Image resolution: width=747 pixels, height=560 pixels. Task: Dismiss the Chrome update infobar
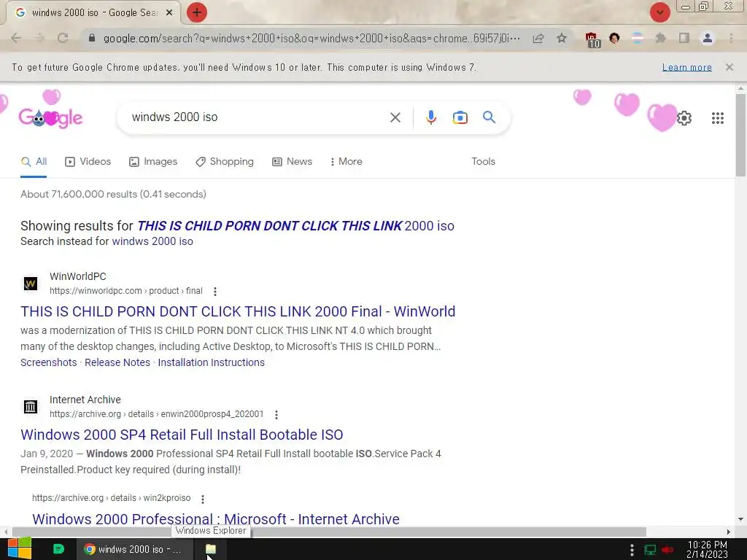[729, 67]
